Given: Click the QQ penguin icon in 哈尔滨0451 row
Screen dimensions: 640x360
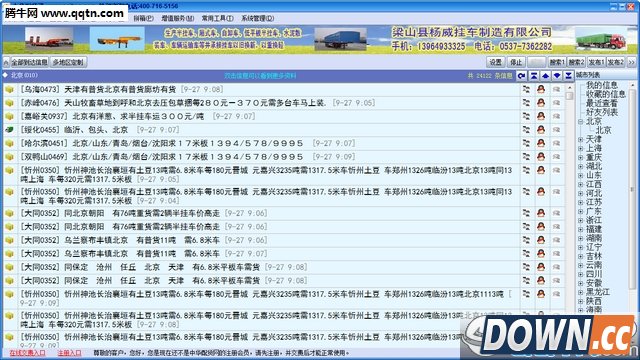Looking at the screenshot, I should (541, 143).
